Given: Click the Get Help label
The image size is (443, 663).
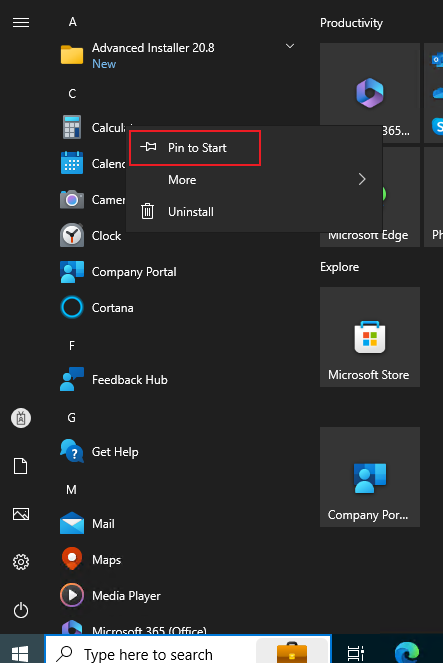Looking at the screenshot, I should point(115,452).
